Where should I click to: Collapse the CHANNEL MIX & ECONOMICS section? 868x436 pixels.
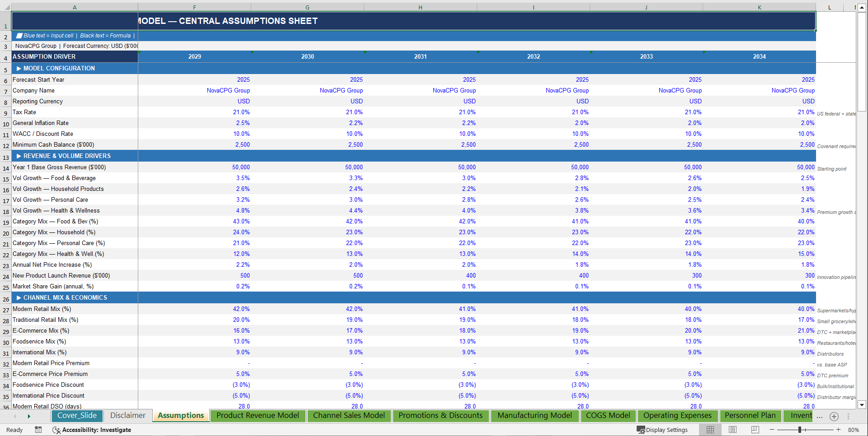point(19,297)
